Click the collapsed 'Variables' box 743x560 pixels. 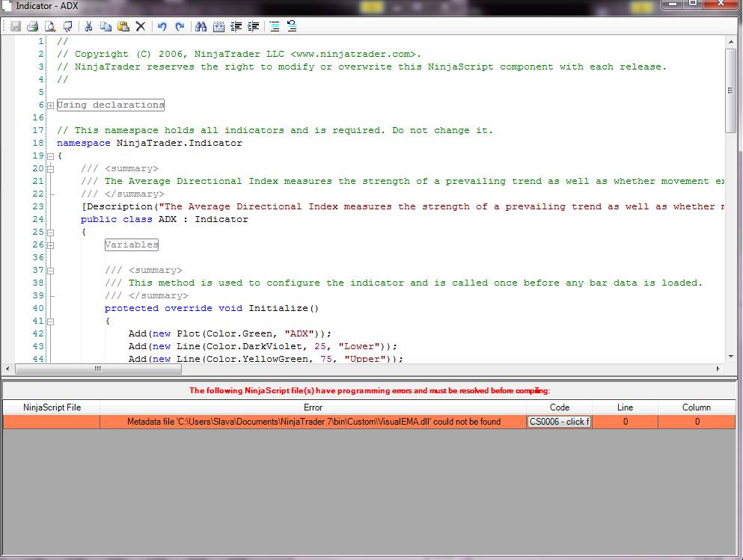point(131,244)
